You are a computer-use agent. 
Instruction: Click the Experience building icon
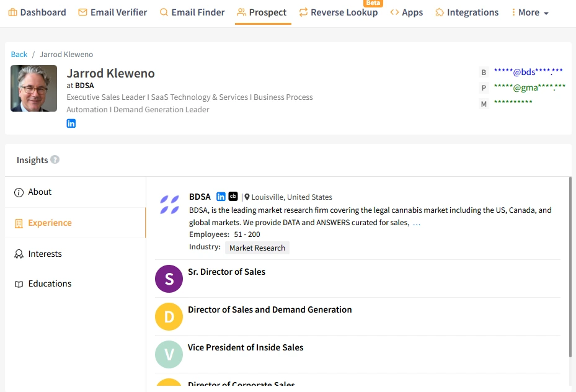click(x=19, y=223)
